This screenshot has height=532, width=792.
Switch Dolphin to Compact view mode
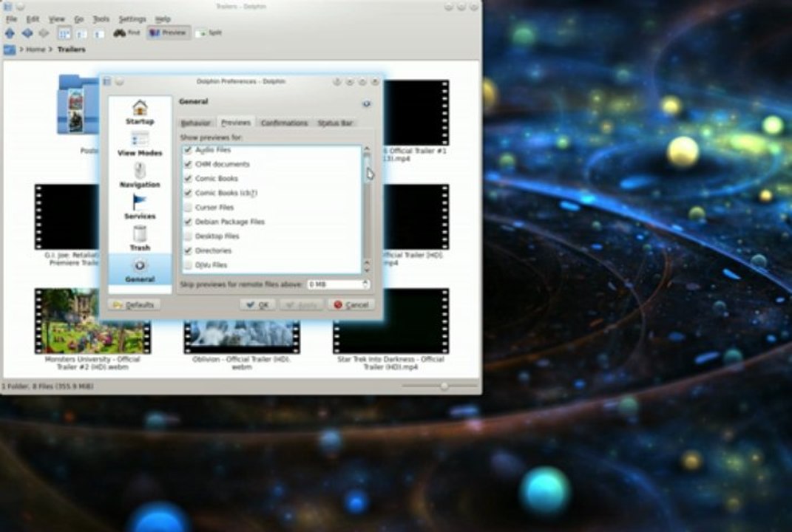(x=82, y=34)
